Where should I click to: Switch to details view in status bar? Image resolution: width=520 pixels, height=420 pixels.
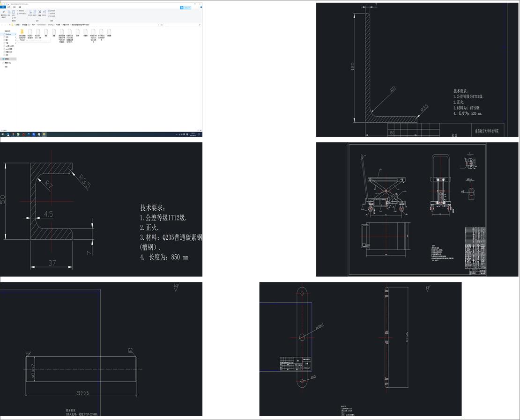(198, 130)
